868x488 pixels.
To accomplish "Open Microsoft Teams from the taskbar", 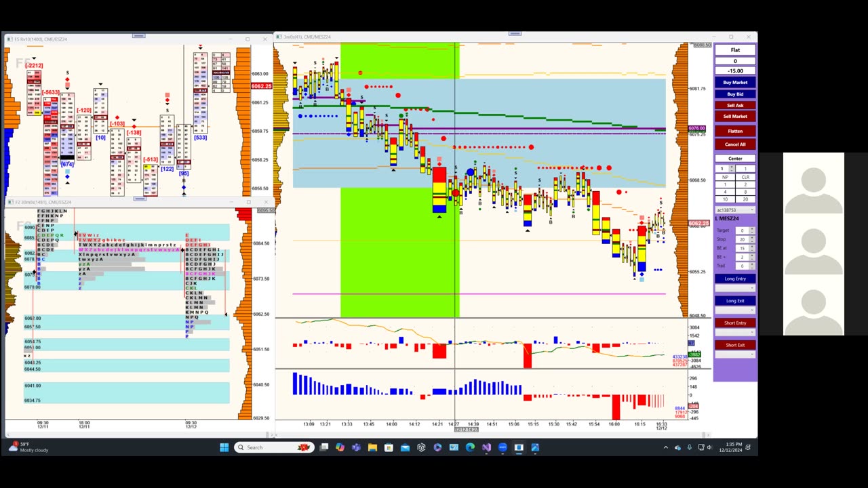I will click(356, 447).
